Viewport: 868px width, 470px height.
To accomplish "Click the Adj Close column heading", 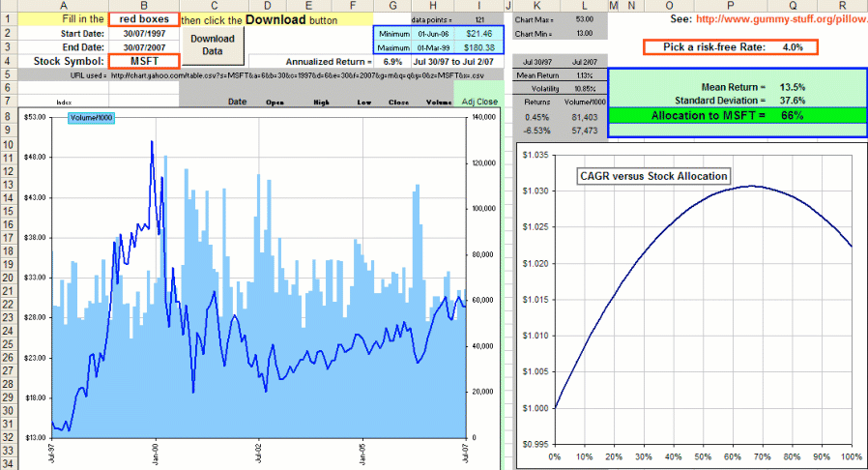I will click(479, 102).
